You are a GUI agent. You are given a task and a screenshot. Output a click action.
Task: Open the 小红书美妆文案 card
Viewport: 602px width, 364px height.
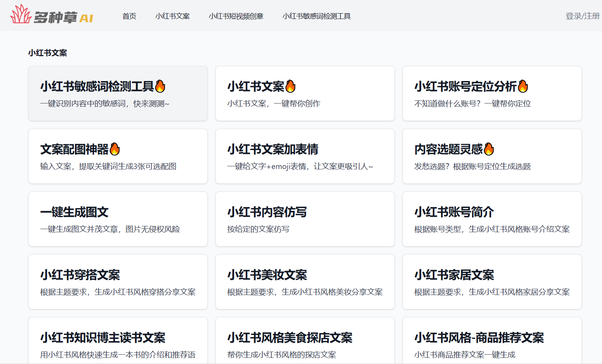click(x=305, y=282)
